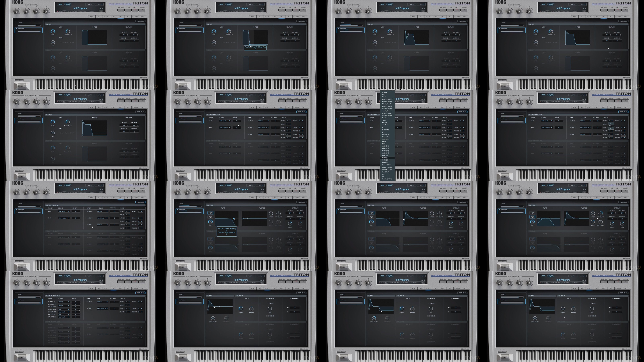Open EG Time source dropdown showing Filter KeyTrack +/+
This screenshot has width=644, height=362.
[x=102, y=309]
